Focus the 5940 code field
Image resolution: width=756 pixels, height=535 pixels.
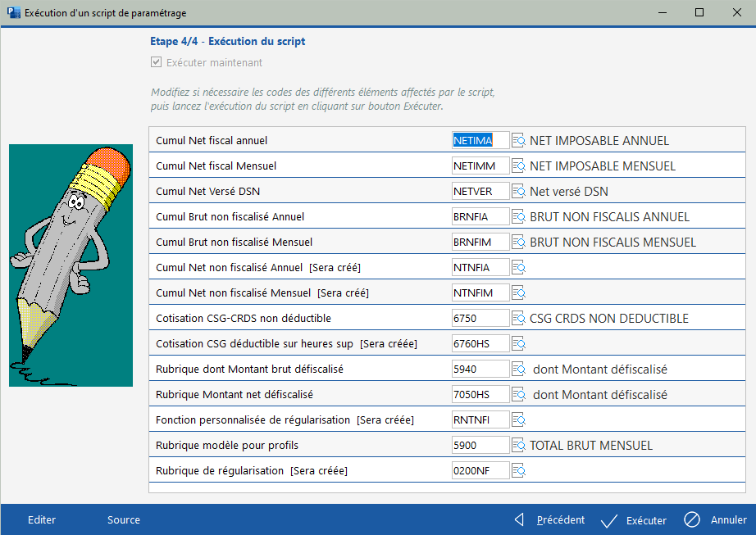pos(480,370)
